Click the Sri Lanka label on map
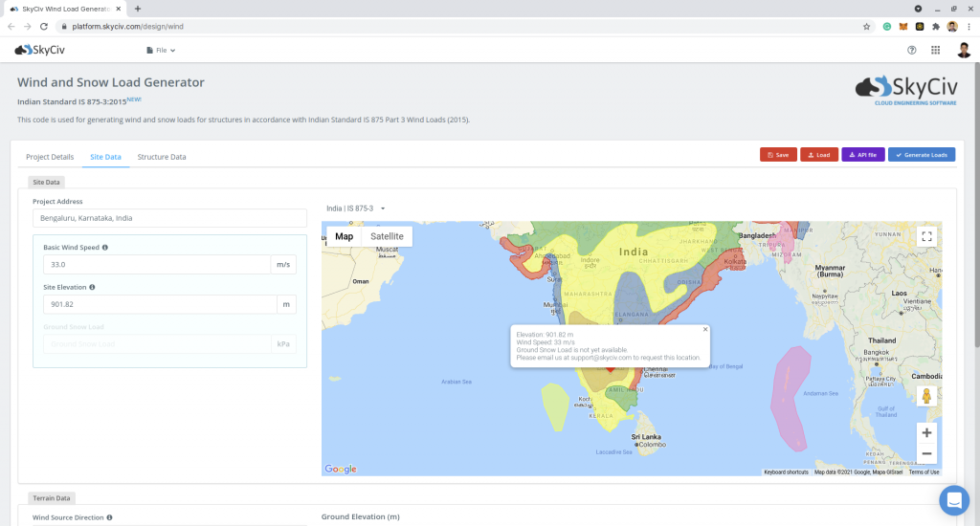This screenshot has width=980, height=526. (x=646, y=437)
